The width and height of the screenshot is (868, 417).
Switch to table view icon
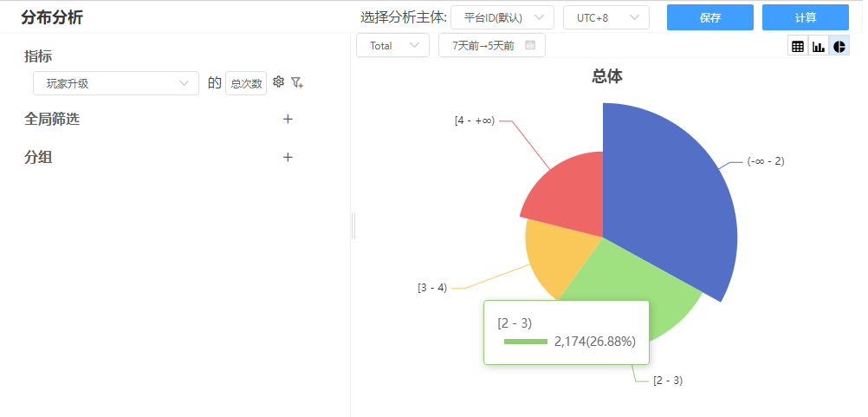click(x=798, y=47)
